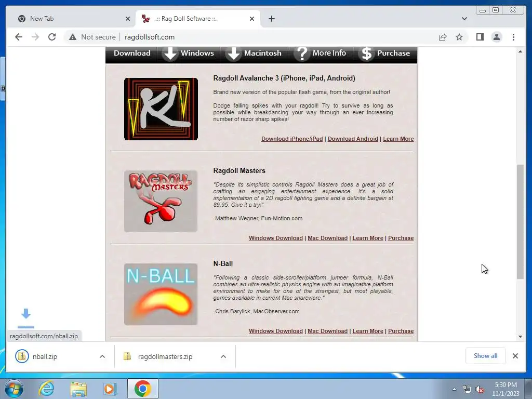Click Show all downloads button
Screen dimensions: 532x399
pos(486,356)
